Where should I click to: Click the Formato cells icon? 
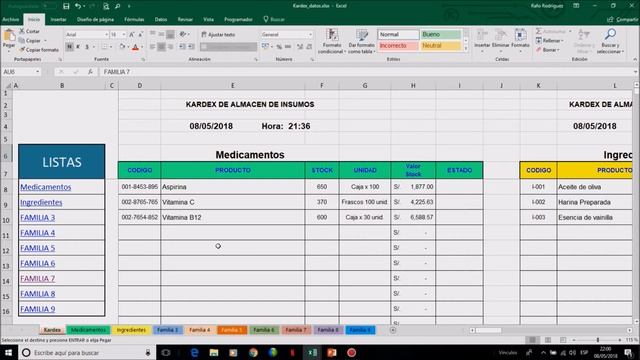point(520,35)
